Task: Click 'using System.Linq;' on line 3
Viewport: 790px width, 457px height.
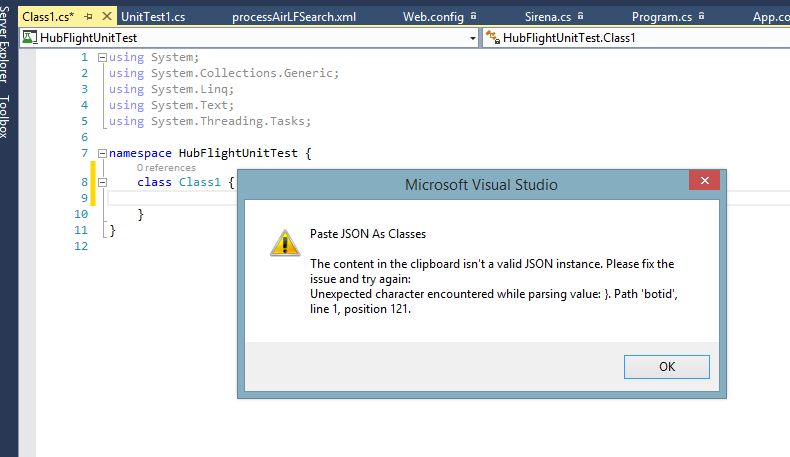Action: click(171, 89)
